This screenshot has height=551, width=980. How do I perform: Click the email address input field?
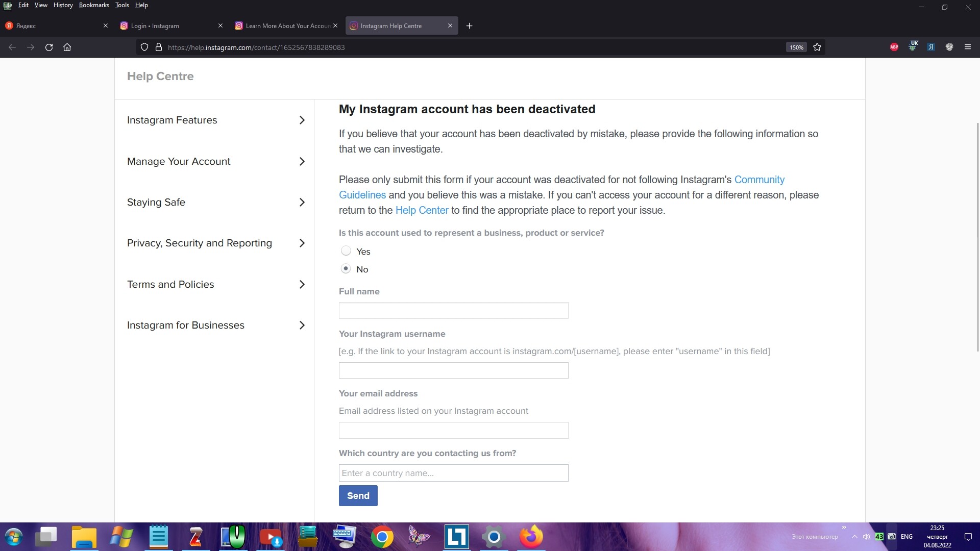[453, 430]
